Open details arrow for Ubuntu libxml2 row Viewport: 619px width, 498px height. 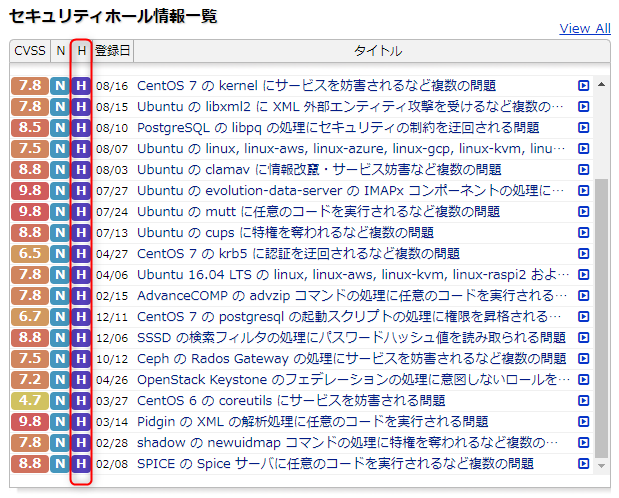pos(583,107)
